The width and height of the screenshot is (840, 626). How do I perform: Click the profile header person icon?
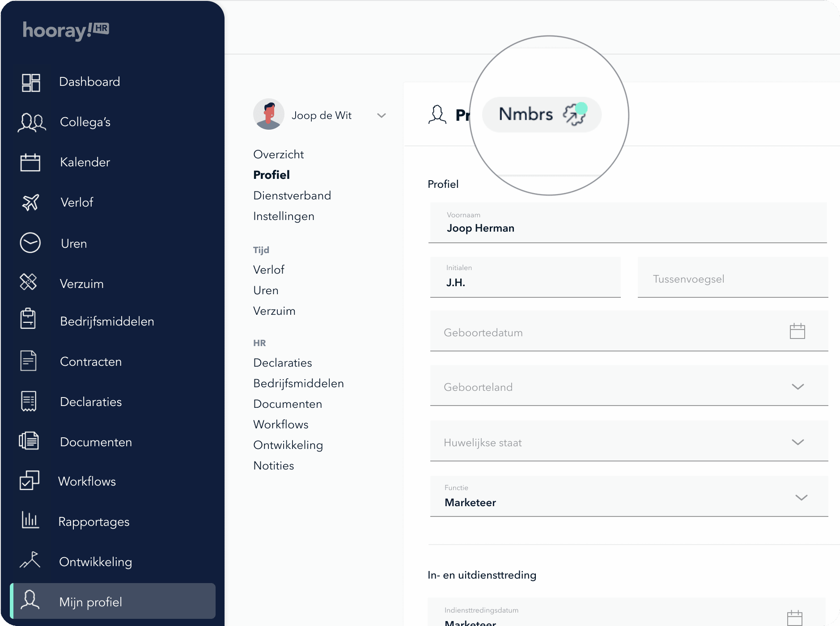click(437, 114)
